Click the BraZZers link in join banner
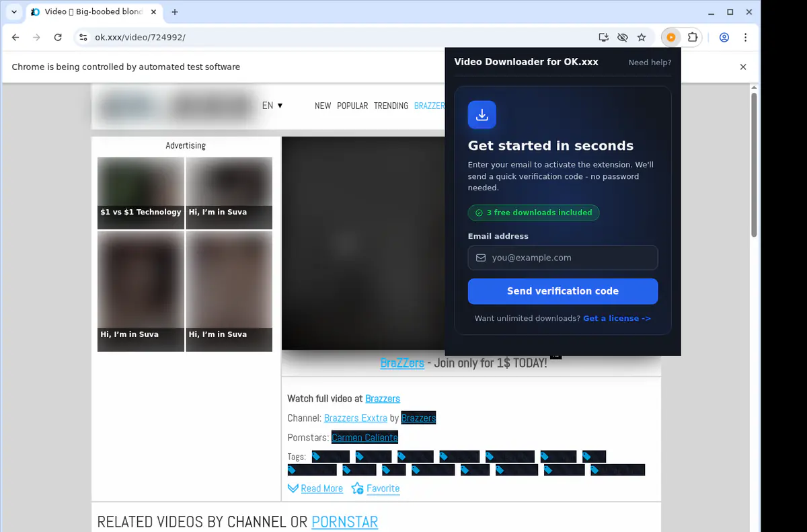 click(402, 363)
